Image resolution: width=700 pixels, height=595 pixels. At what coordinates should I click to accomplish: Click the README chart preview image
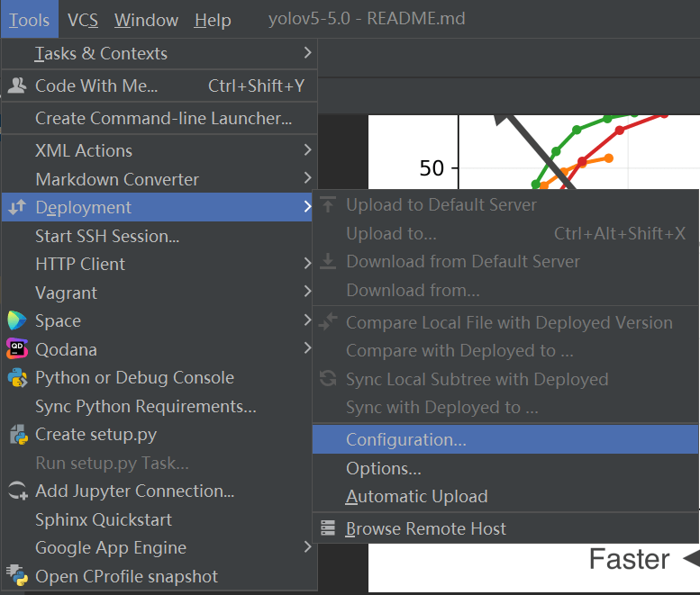[534, 151]
